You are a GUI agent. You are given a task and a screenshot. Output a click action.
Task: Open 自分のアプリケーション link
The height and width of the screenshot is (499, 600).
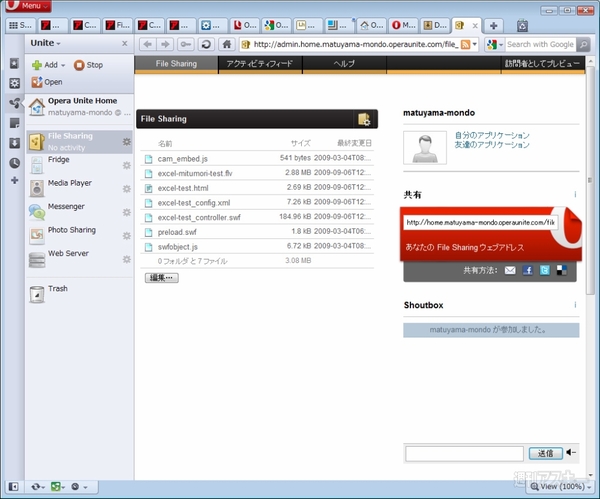(492, 135)
